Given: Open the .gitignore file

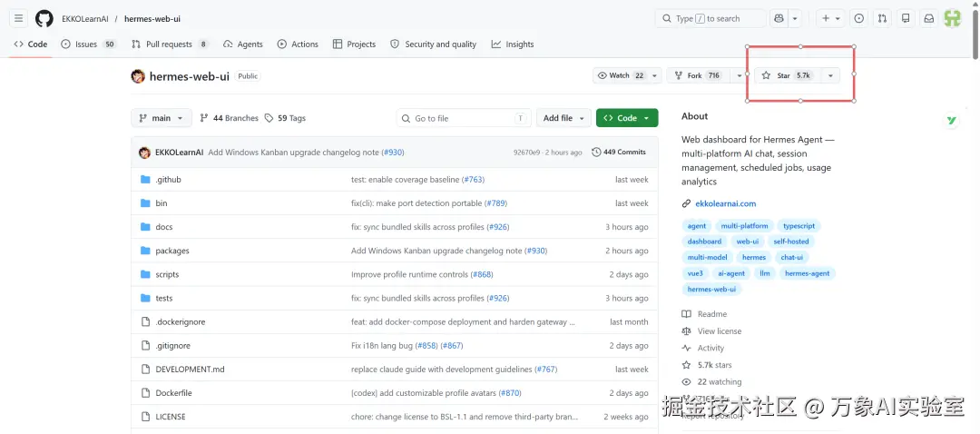Looking at the screenshot, I should (x=172, y=346).
